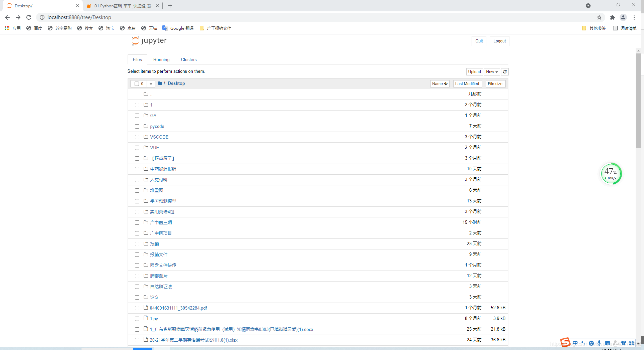Open the Baidu bookmark
Image resolution: width=644 pixels, height=350 pixels.
[34, 28]
